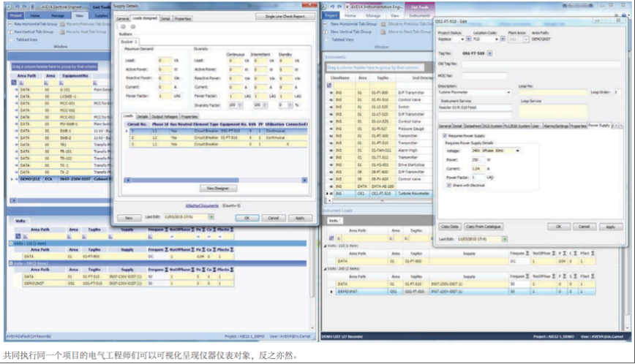Select the Busbar 1 tab
The width and height of the screenshot is (635, 364).
pos(129,42)
